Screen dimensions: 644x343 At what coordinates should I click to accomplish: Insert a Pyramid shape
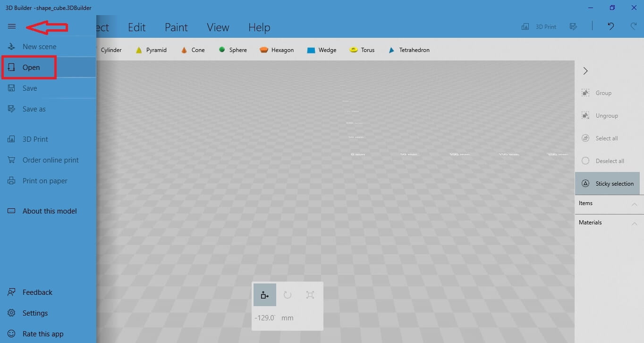[x=151, y=50]
